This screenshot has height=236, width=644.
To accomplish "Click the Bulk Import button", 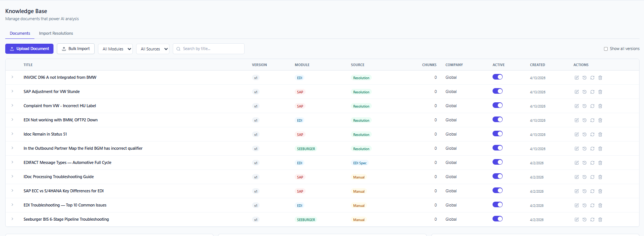I will coord(76,49).
